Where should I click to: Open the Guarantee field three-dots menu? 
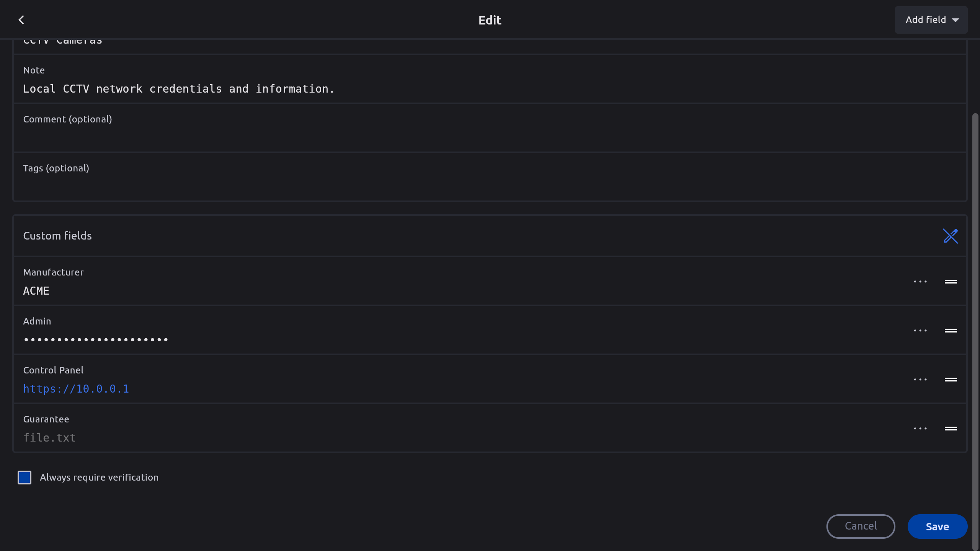tap(920, 429)
